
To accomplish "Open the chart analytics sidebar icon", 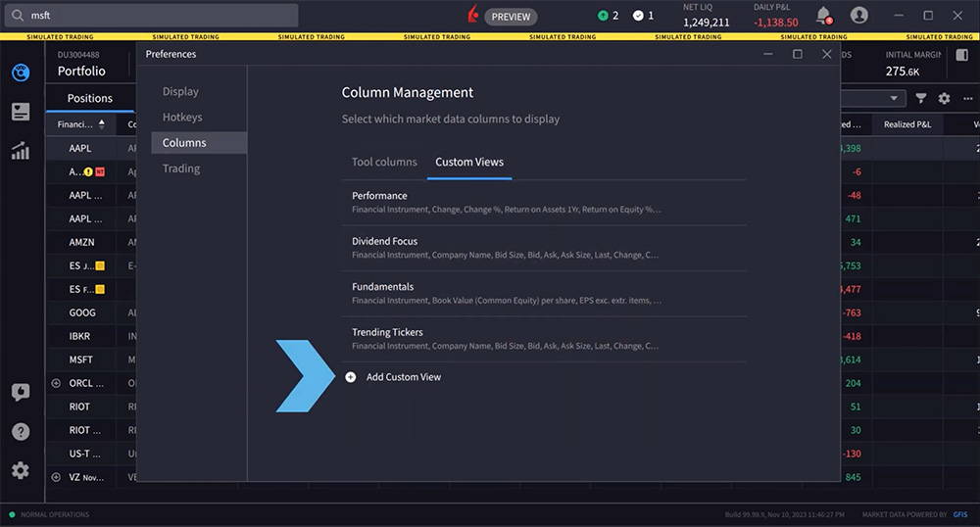I will click(x=21, y=151).
